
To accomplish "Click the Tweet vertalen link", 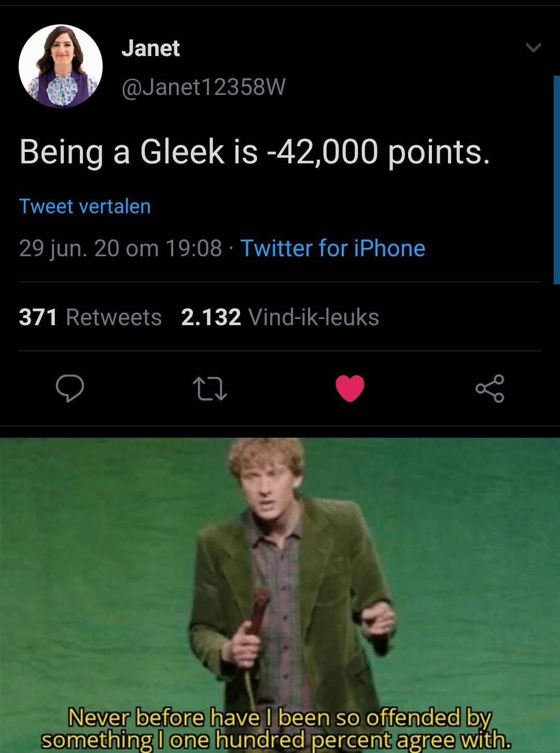I will click(x=85, y=206).
